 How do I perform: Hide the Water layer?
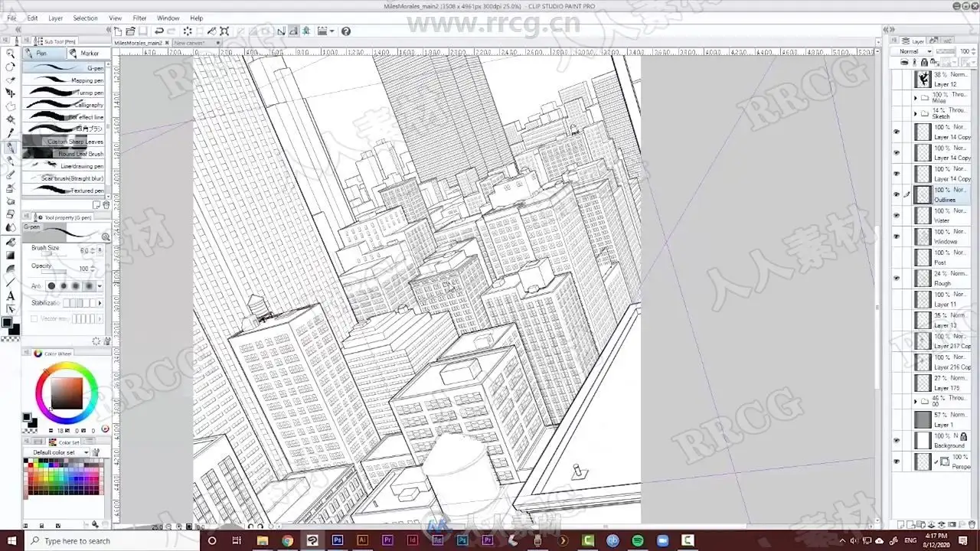[x=897, y=216]
